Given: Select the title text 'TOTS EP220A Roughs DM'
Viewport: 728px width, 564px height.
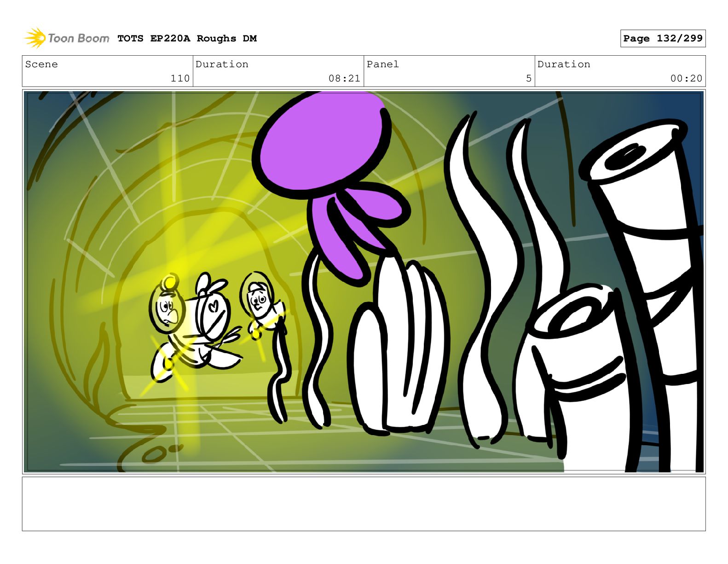Looking at the screenshot, I should 187,39.
